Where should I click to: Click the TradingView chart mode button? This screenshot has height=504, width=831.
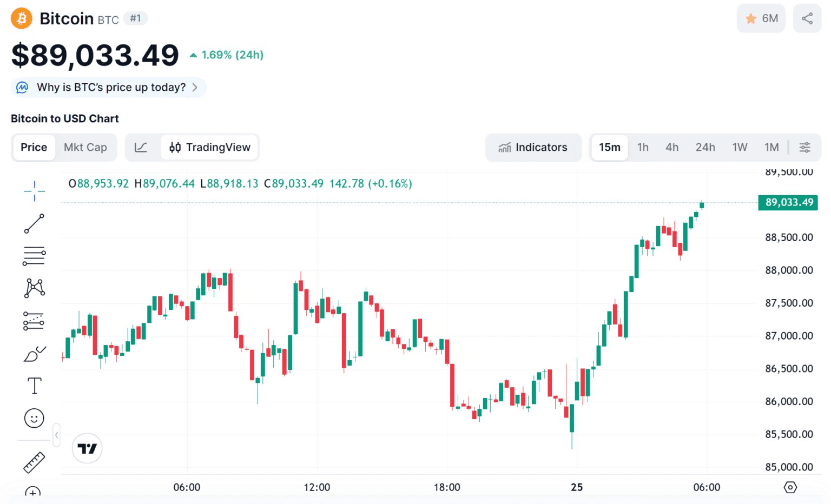(210, 147)
